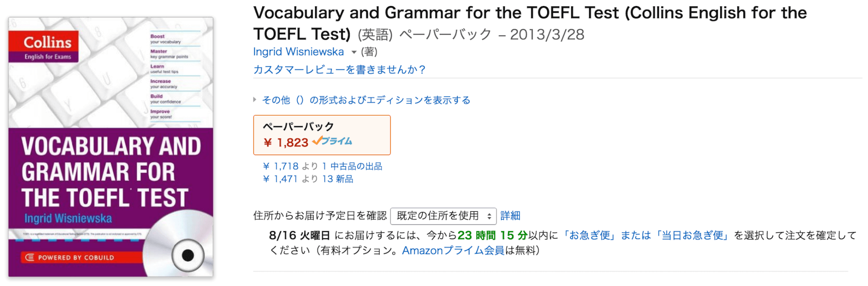Screen dimensions: 868x286
Task: Click the Collins logo on cover
Action: 44,47
